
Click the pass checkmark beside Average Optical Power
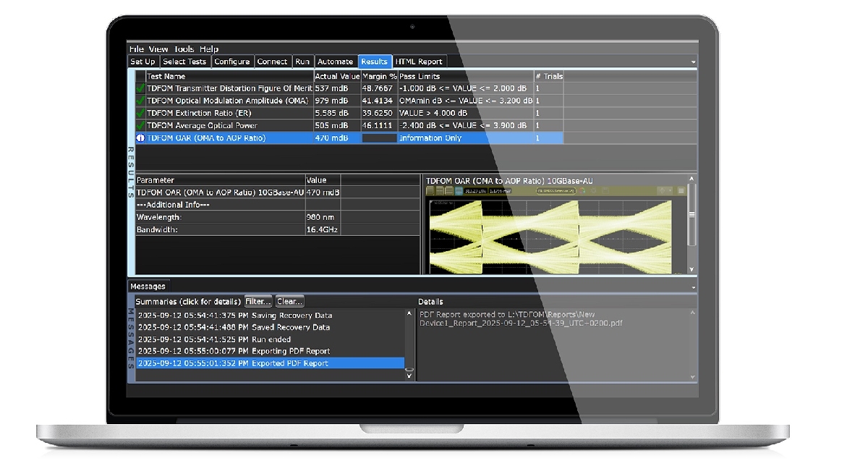140,126
